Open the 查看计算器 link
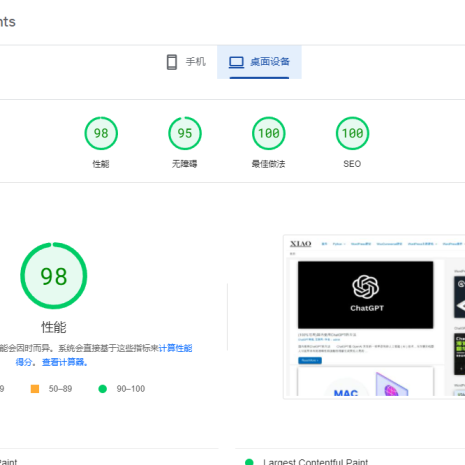The height and width of the screenshot is (465, 465). tap(65, 362)
